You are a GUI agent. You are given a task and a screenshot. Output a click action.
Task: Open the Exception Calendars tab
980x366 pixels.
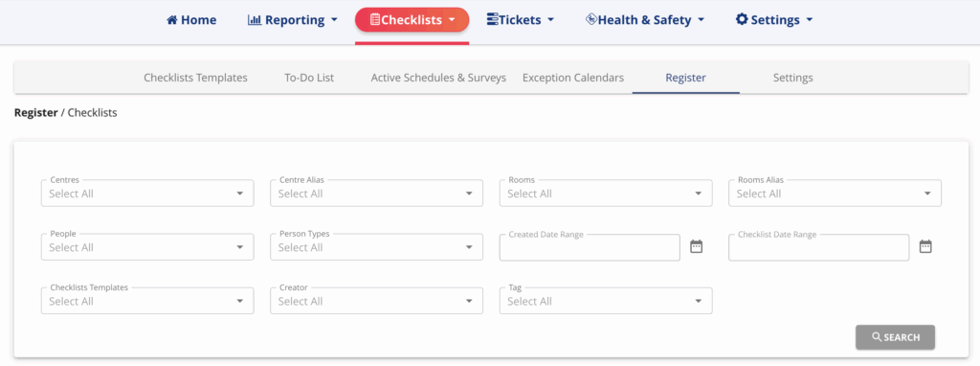573,79
